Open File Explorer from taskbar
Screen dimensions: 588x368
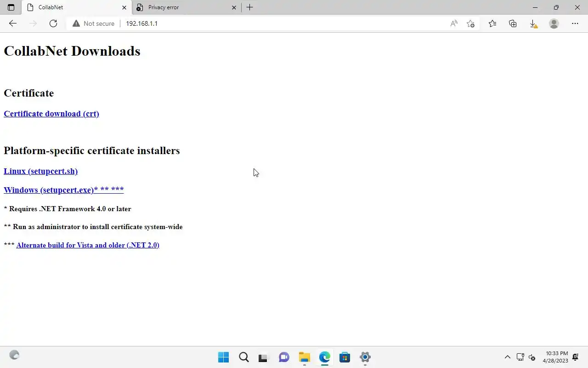(304, 357)
